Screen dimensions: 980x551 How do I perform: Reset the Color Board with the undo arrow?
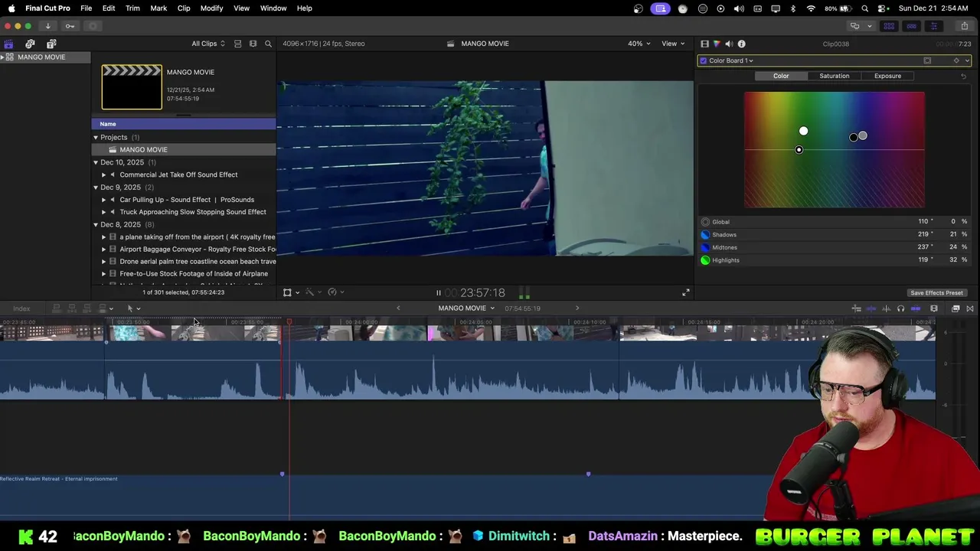[x=963, y=76]
